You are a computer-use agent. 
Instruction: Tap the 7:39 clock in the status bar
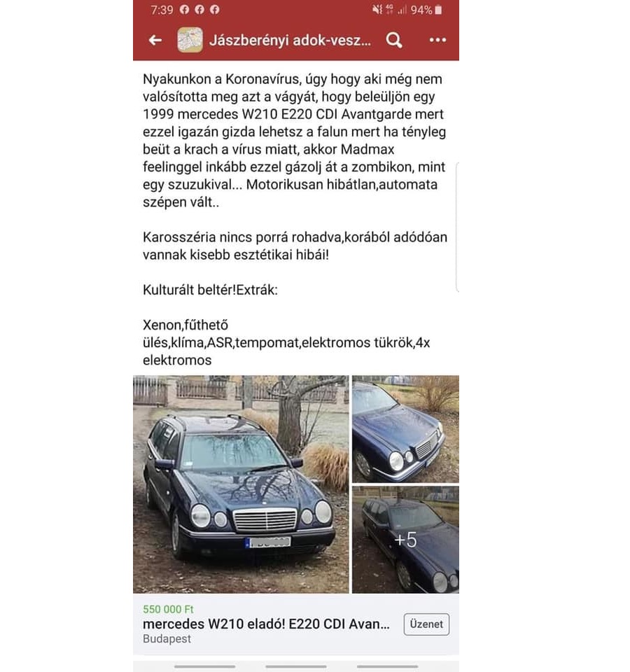click(x=162, y=10)
